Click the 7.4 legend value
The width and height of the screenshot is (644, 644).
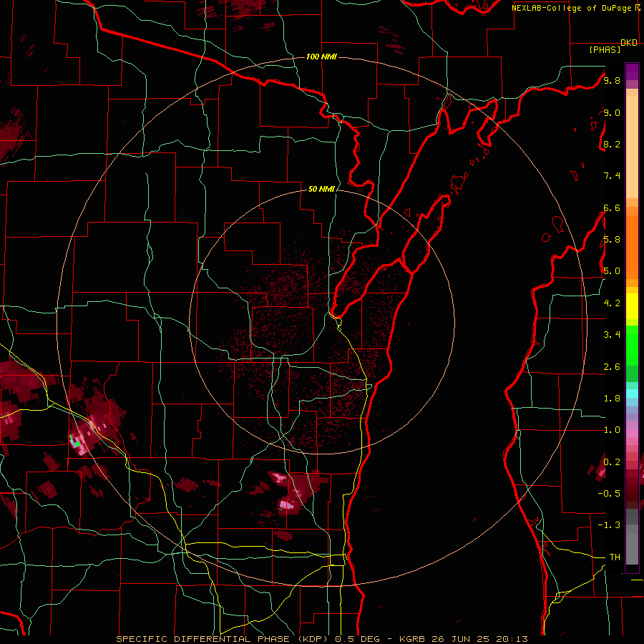tap(612, 176)
